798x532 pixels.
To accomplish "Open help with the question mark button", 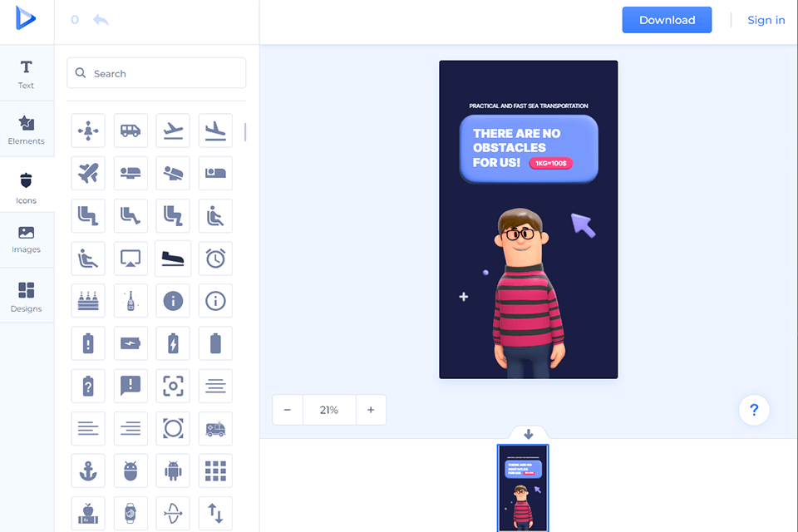I will 754,410.
